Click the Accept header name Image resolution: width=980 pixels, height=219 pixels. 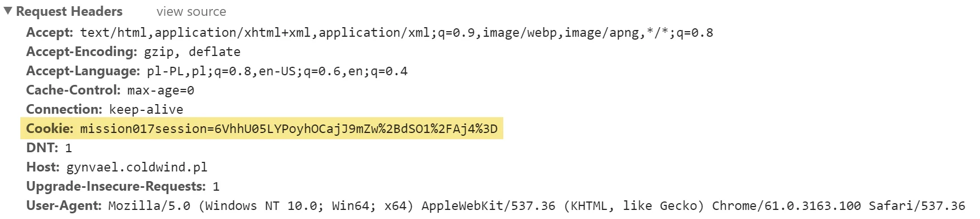click(50, 32)
